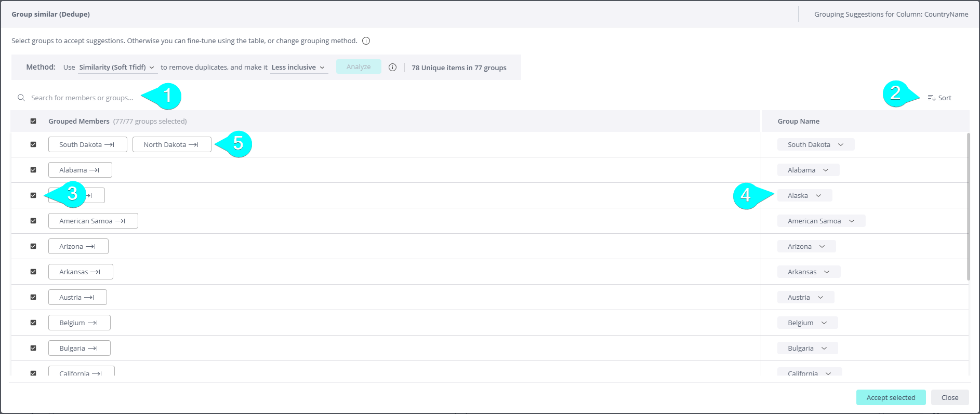Click the arrow icon on American Samoa member
Viewport: 980px width, 414px height.
pyautogui.click(x=120, y=221)
